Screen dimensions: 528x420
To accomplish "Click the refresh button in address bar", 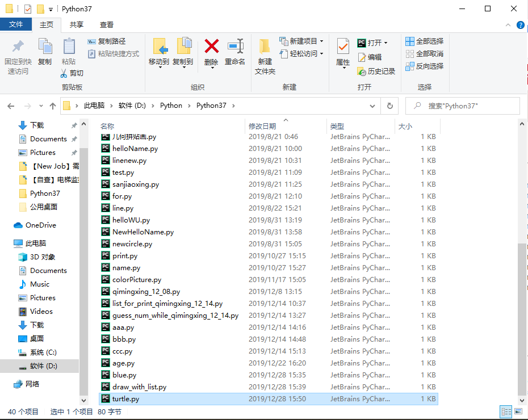I will coord(388,106).
